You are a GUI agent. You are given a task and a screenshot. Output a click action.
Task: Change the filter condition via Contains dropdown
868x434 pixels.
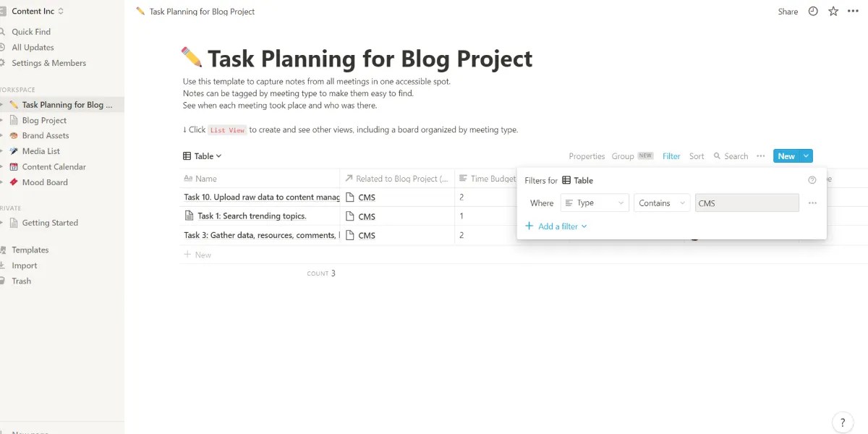(661, 203)
